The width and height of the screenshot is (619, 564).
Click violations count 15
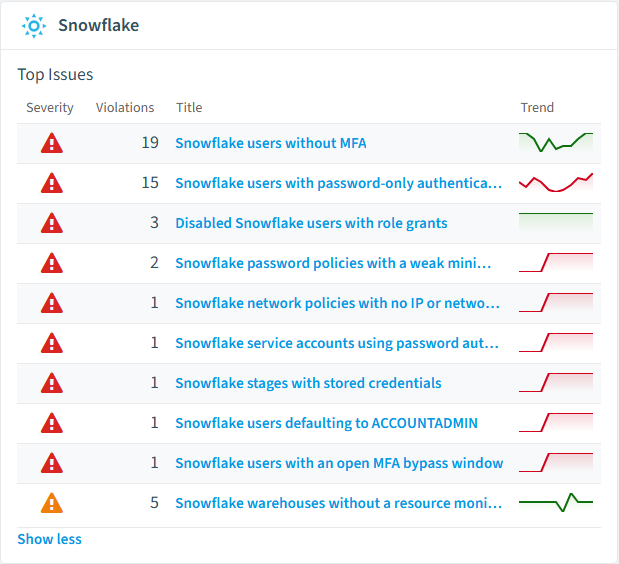tap(150, 183)
